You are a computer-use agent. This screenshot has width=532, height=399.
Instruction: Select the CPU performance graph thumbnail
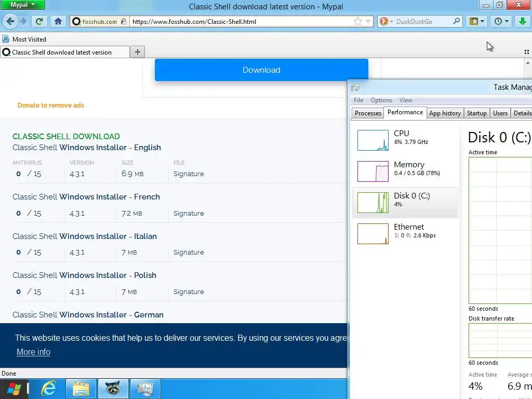tap(373, 140)
